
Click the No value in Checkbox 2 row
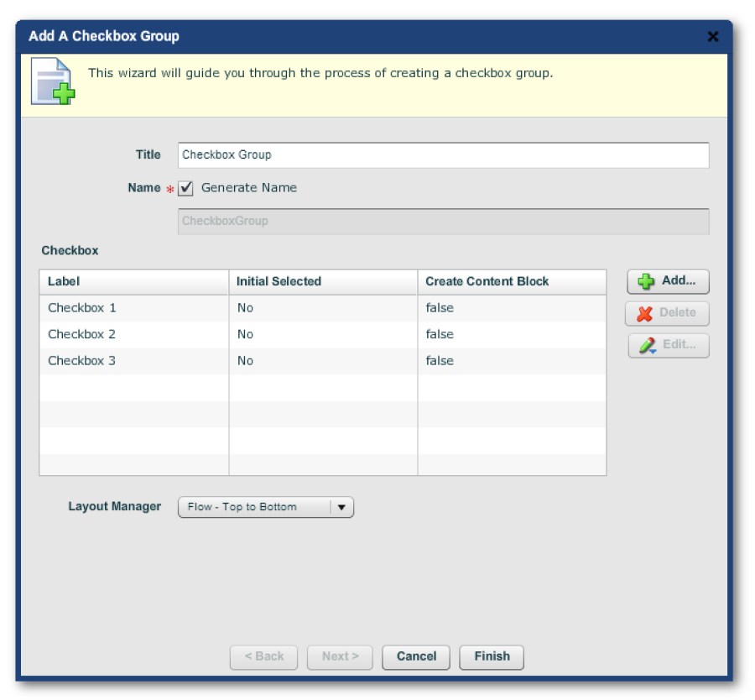[x=245, y=334]
